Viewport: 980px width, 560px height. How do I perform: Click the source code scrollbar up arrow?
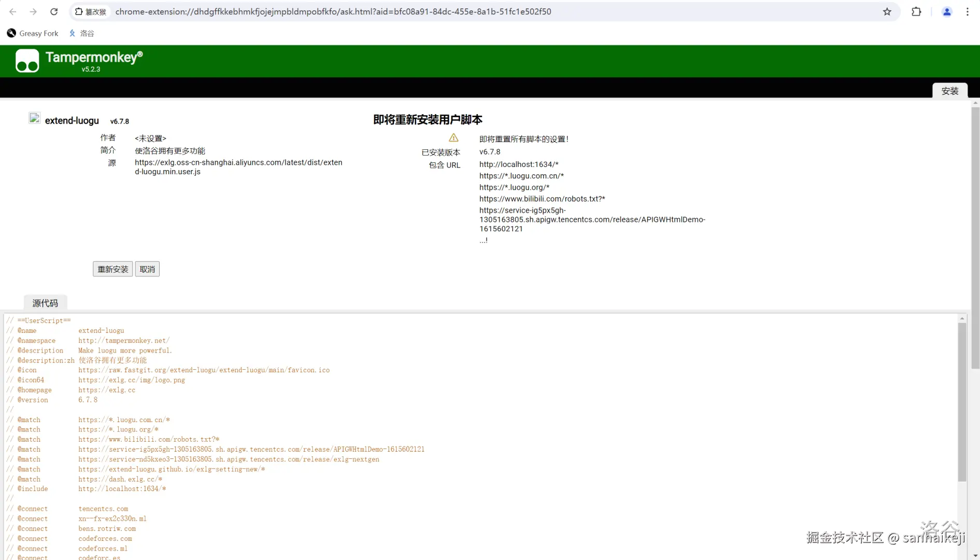[x=962, y=318]
